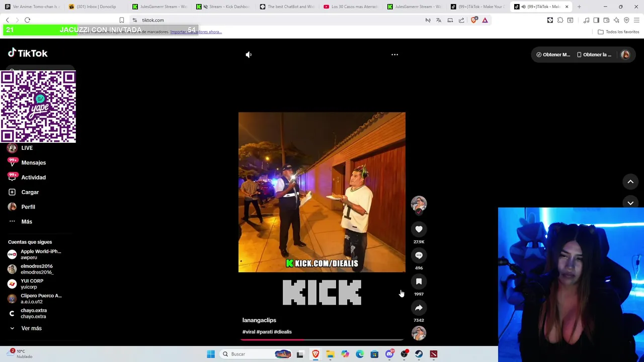Switch to Los 30 Casos mas Aterradores tab
This screenshot has height=362, width=644.
point(351,7)
